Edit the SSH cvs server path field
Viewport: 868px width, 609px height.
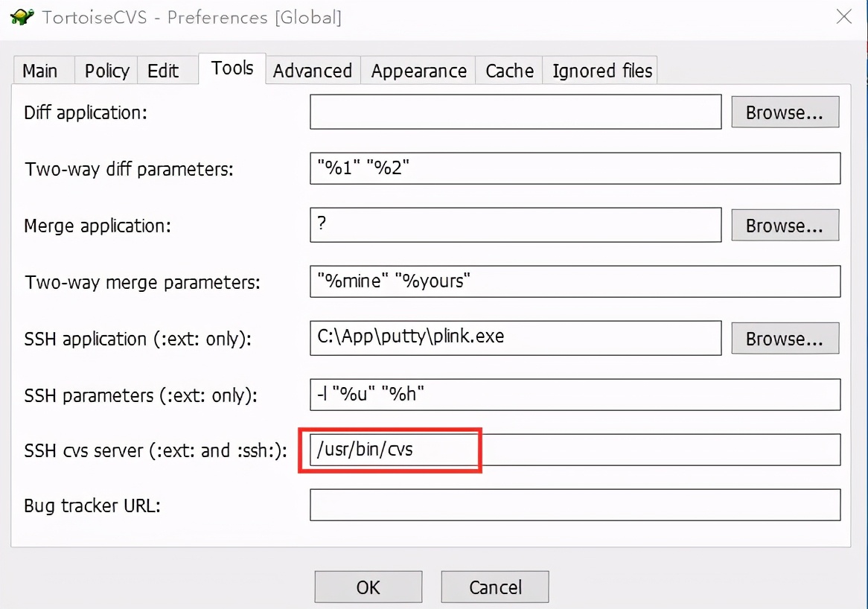(575, 450)
